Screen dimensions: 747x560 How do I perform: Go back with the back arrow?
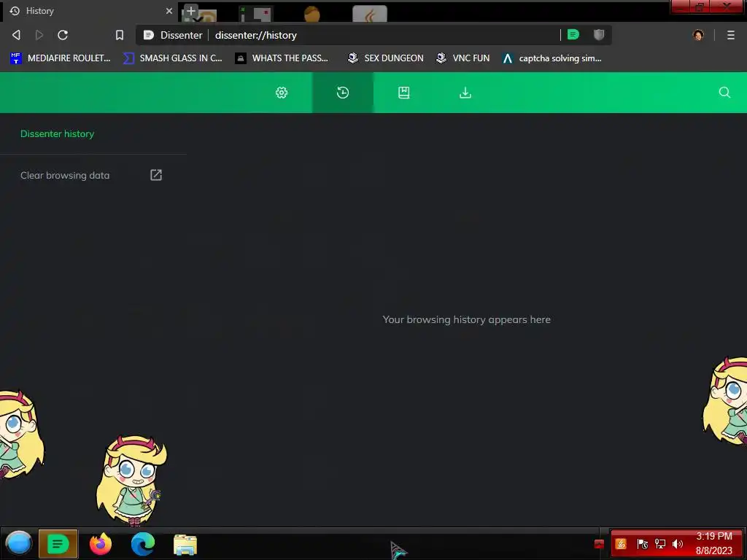tap(16, 35)
